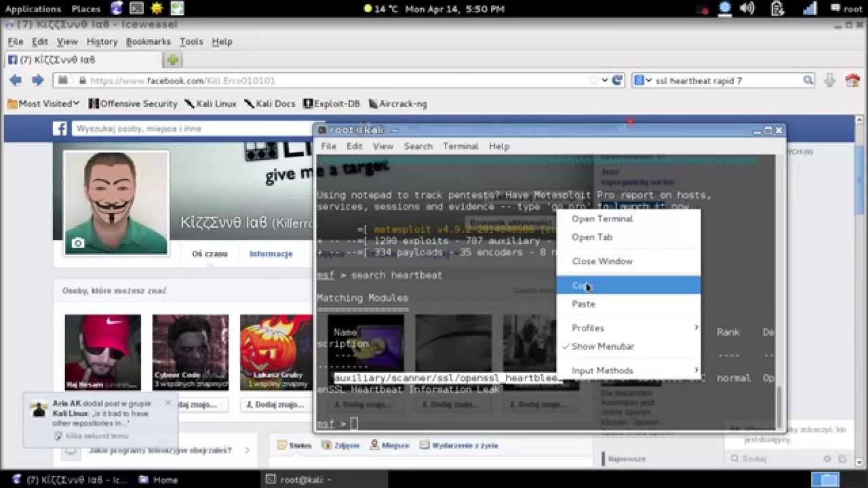The height and width of the screenshot is (488, 868).
Task: Switch to Home taskbar window
Action: [x=159, y=479]
